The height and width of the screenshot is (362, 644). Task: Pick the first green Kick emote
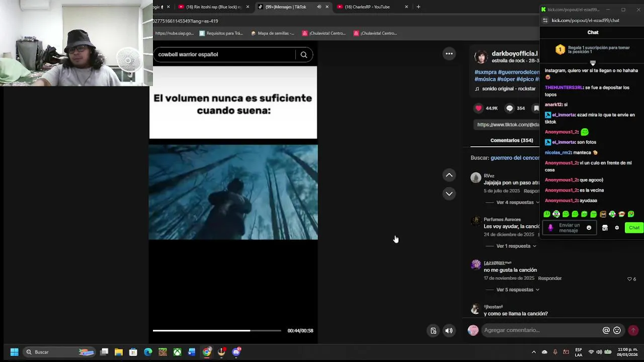pos(547,214)
